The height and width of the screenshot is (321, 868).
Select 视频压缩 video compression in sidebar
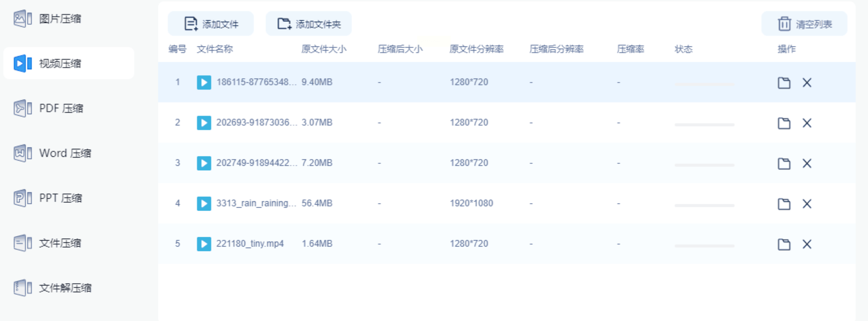[68, 63]
